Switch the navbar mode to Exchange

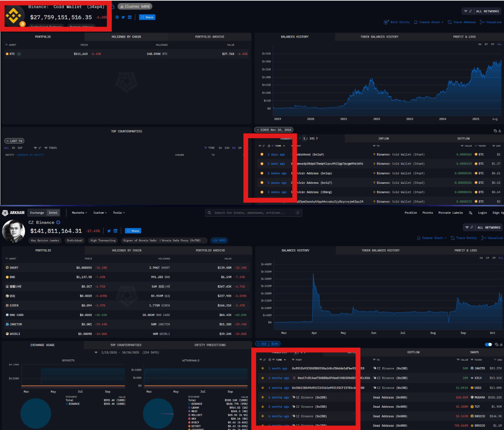(x=37, y=213)
